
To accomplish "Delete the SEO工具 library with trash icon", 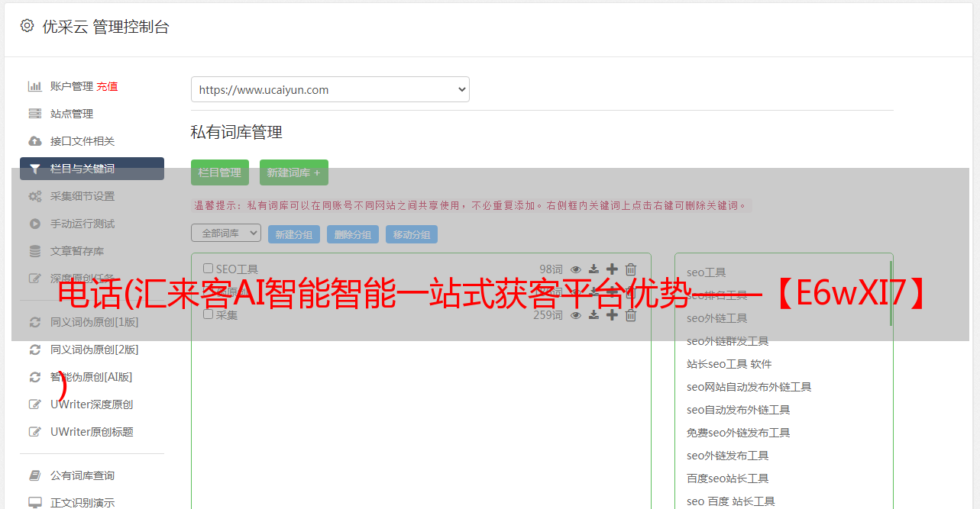I will [x=631, y=269].
